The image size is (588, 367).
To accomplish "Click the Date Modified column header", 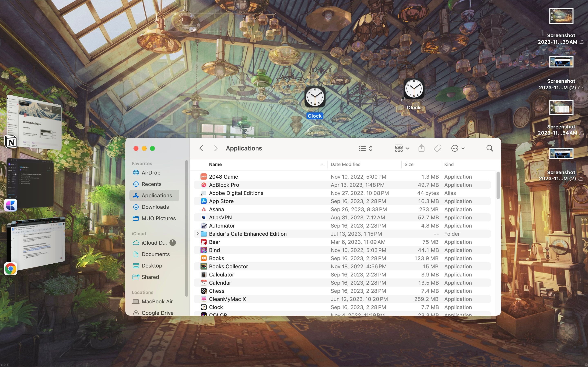I will coord(345,164).
